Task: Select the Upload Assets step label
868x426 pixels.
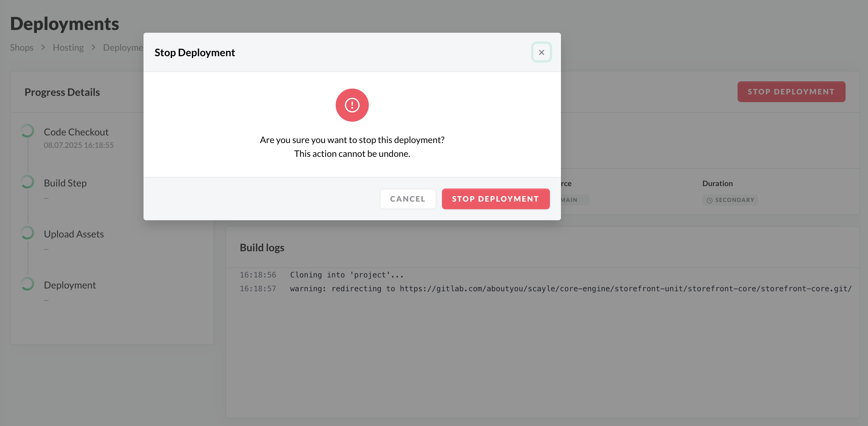Action: 74,234
